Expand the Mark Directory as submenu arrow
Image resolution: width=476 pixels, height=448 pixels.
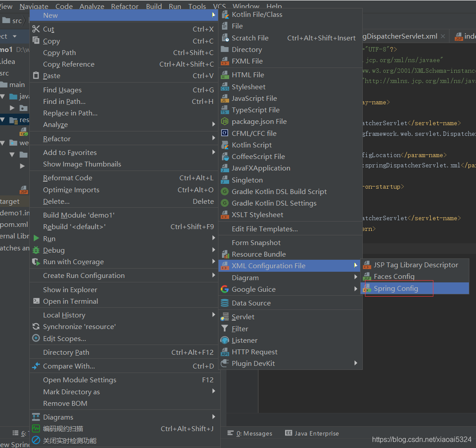[x=214, y=391]
